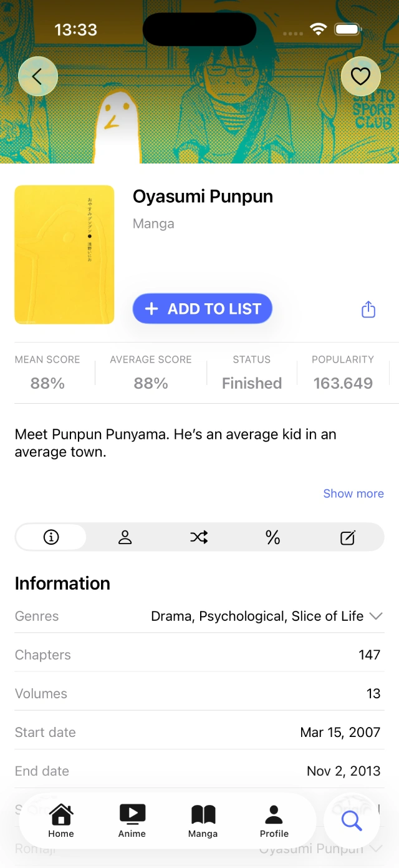Tap the Information section heading
Image resolution: width=399 pixels, height=868 pixels.
coord(62,583)
